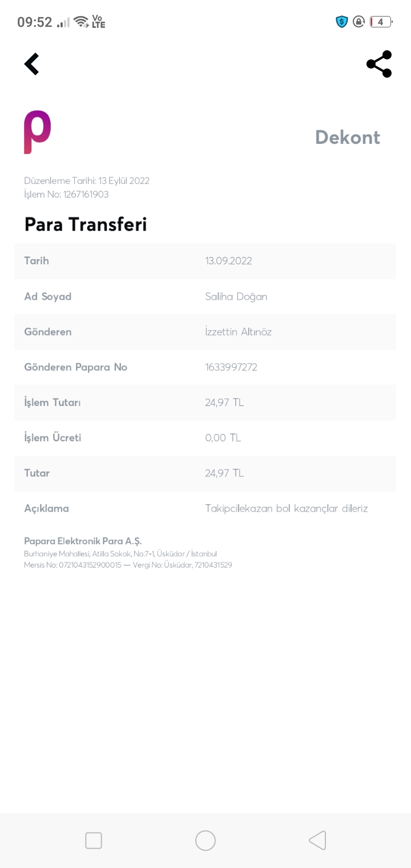Tap the Papara logo

coord(38,132)
